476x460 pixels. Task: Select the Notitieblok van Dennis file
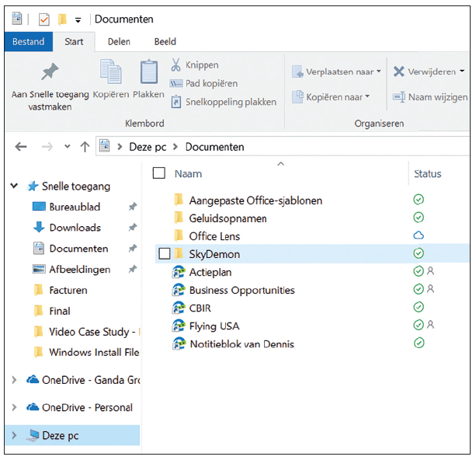tap(242, 344)
